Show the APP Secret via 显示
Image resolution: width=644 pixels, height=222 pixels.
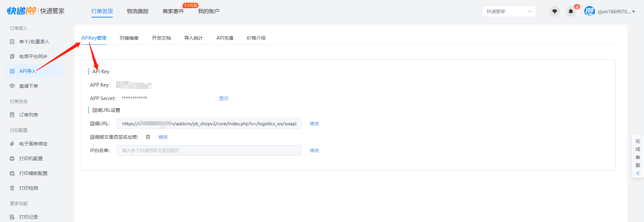tap(224, 98)
